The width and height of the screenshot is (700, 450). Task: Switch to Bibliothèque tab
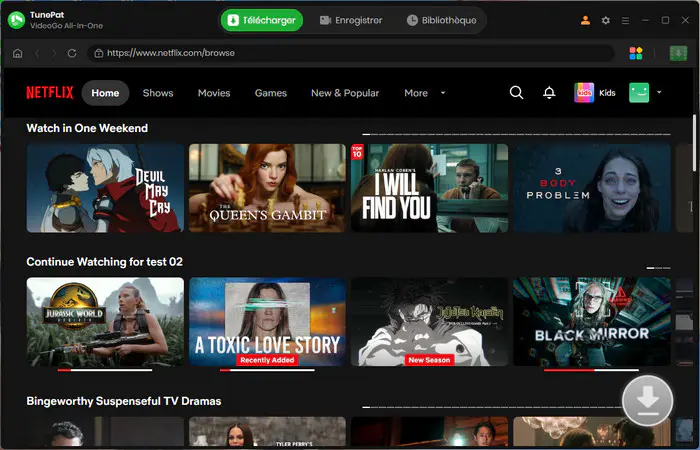pyautogui.click(x=442, y=21)
